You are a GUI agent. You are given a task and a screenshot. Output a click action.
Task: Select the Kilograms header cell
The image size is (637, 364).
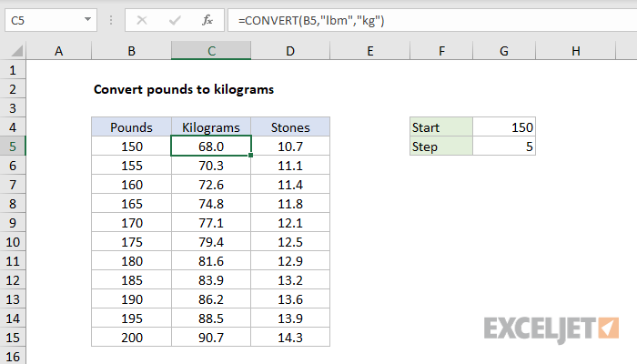click(x=211, y=127)
